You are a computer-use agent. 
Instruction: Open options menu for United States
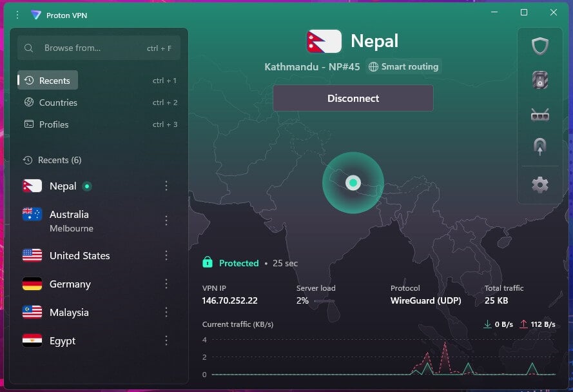click(x=166, y=255)
